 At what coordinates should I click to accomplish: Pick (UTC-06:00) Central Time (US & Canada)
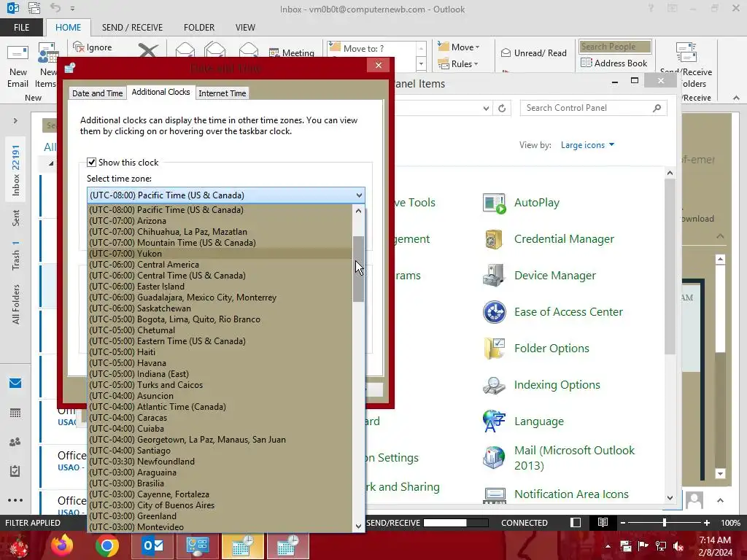(220, 276)
